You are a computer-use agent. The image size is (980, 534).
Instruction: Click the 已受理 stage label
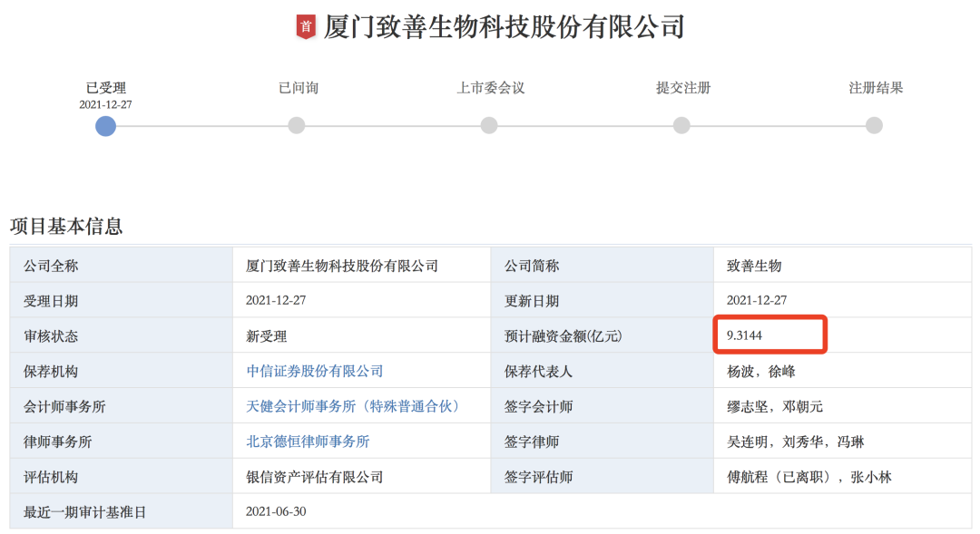(x=105, y=88)
